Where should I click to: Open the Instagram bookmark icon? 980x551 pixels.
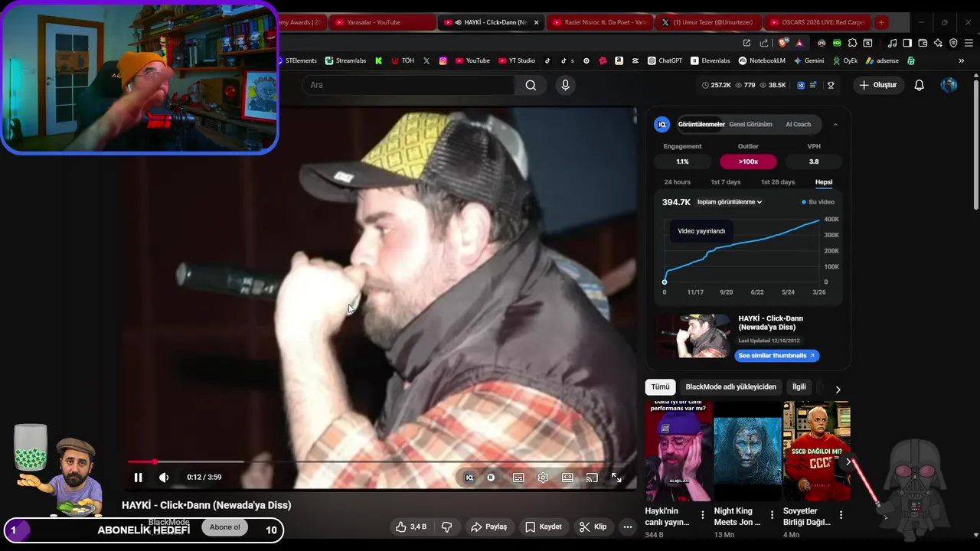point(443,60)
